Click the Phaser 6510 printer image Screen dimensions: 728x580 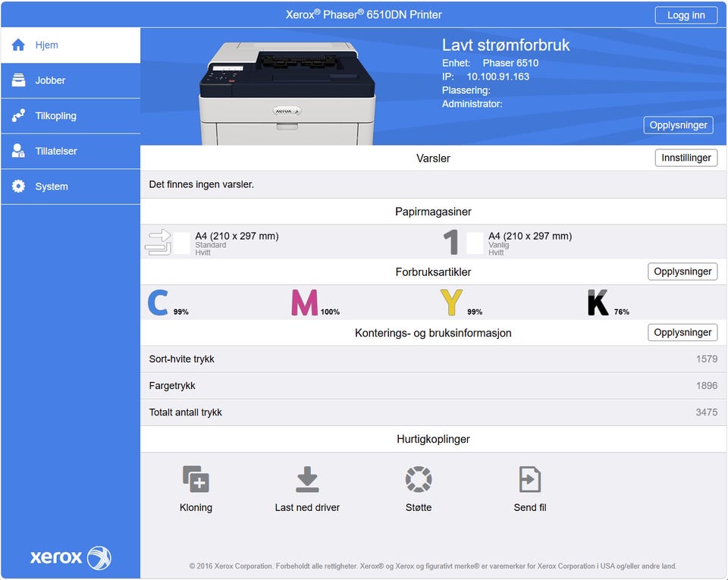pyautogui.click(x=287, y=92)
